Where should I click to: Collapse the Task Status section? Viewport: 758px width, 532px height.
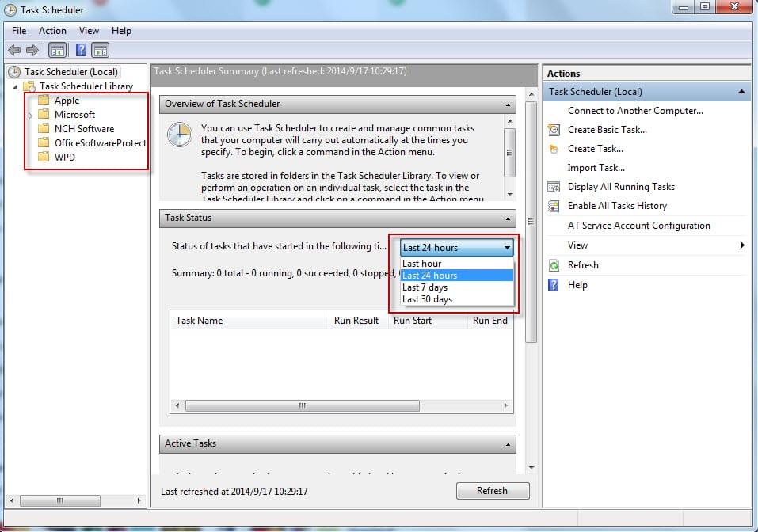pyautogui.click(x=508, y=218)
